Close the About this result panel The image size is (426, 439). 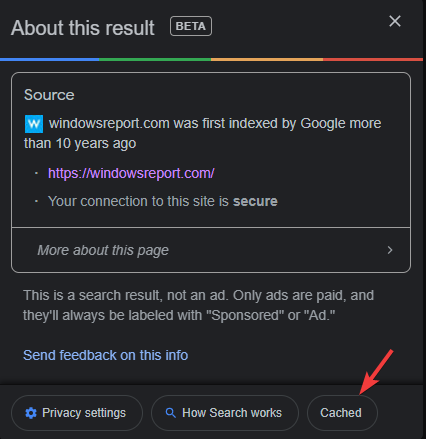395,21
